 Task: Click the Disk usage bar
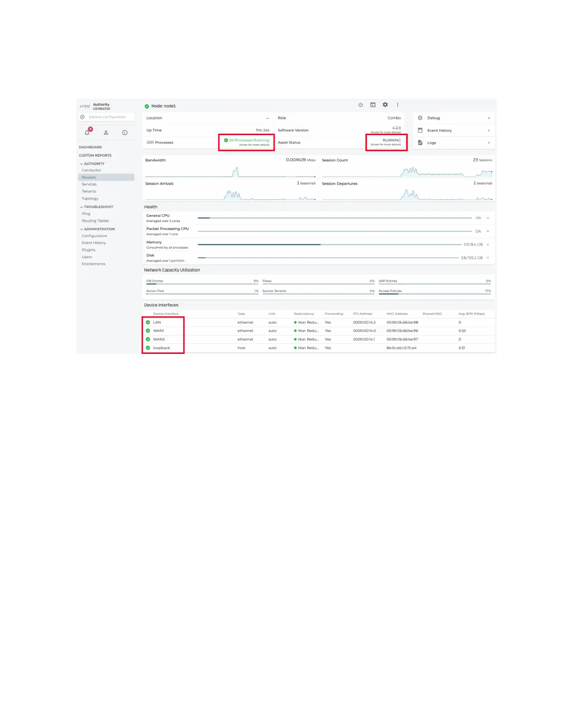(x=328, y=258)
